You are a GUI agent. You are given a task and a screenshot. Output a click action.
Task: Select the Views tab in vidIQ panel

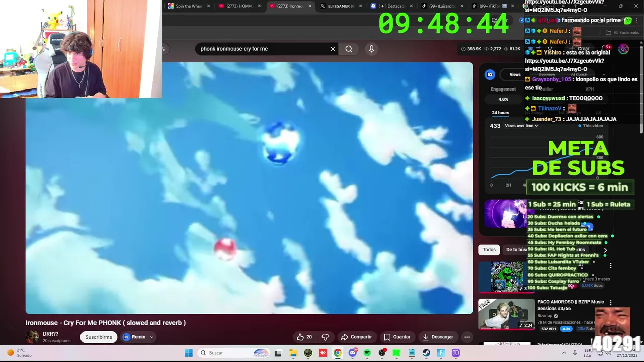pos(515,74)
